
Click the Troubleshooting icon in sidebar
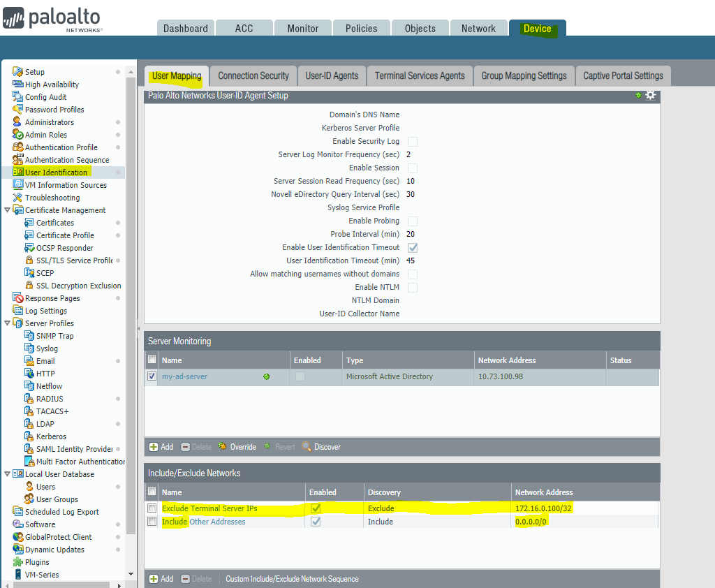pyautogui.click(x=18, y=198)
